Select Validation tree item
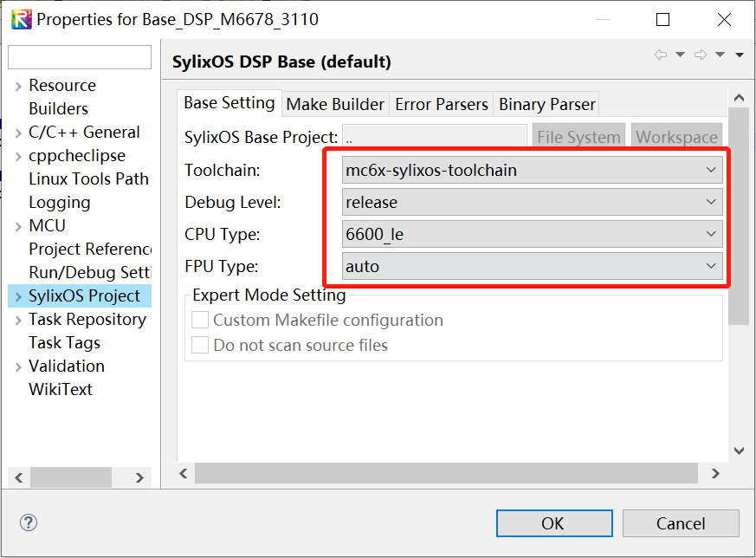The width and height of the screenshot is (756, 558). click(x=67, y=366)
